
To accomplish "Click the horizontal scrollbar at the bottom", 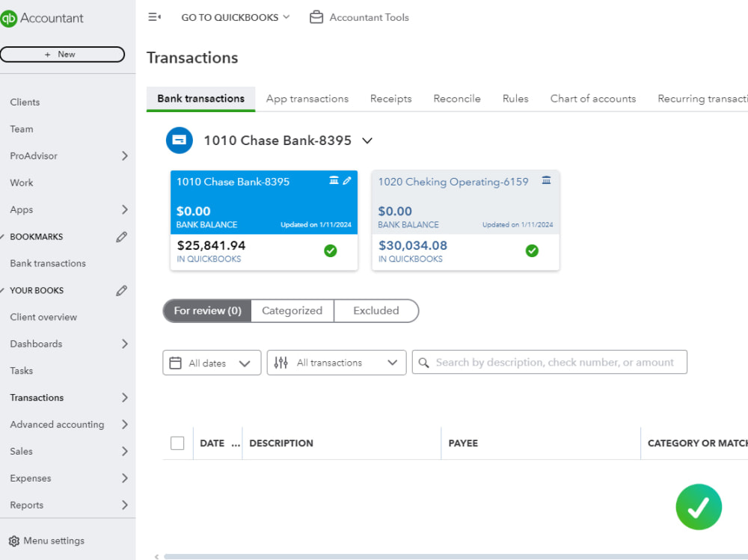I will point(456,556).
